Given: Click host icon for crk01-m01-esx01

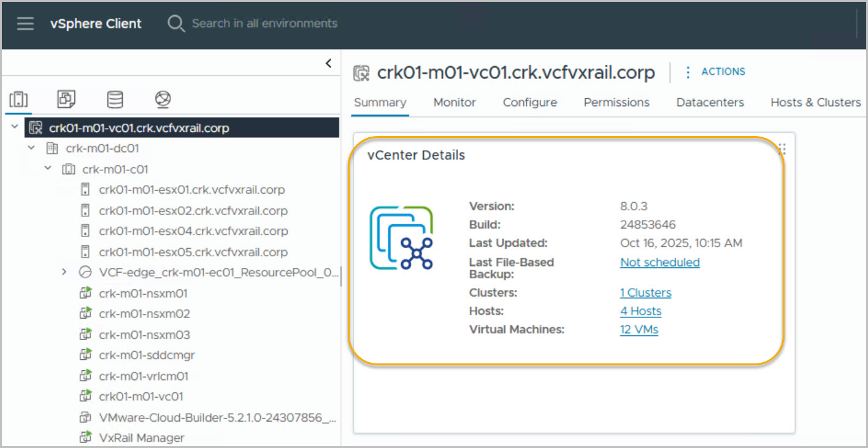Looking at the screenshot, I should [x=85, y=190].
